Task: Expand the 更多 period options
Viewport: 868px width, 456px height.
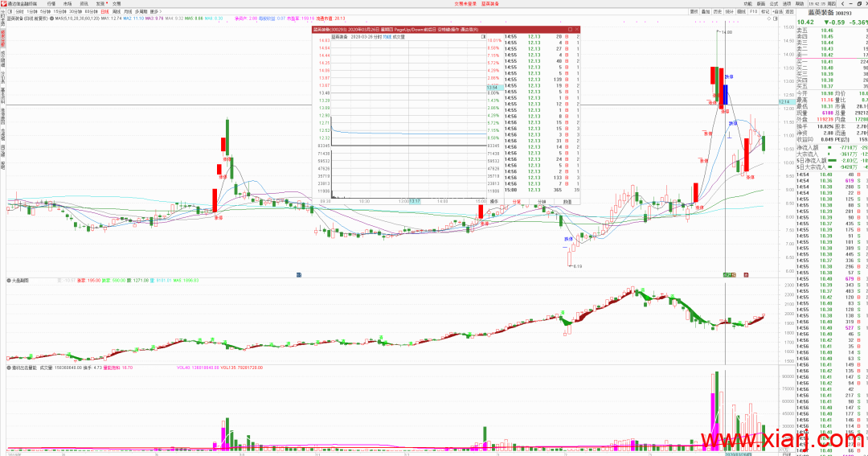Action: point(155,11)
